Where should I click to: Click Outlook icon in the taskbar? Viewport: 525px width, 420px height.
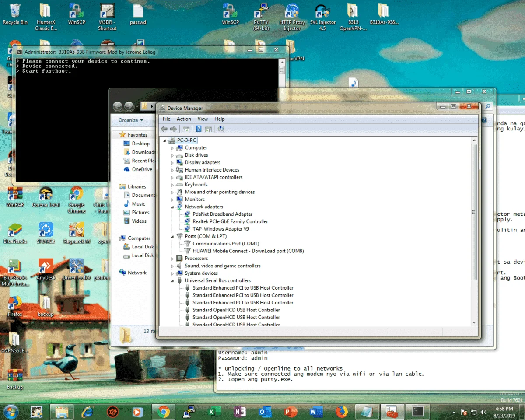point(265,411)
